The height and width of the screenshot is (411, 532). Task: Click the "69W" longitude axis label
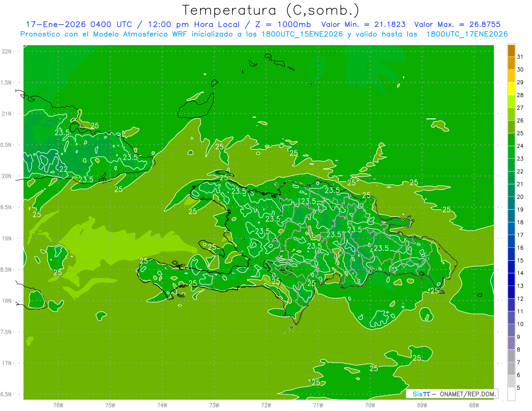422,405
